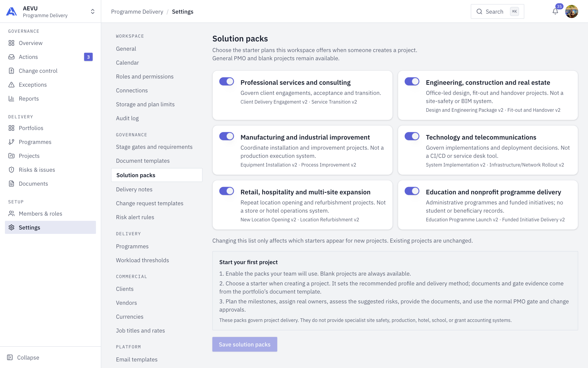Click the AEVU logo icon

click(11, 12)
